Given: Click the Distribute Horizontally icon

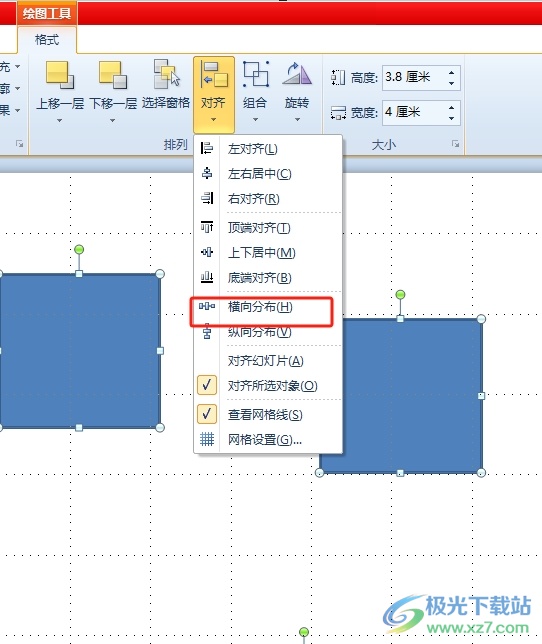Looking at the screenshot, I should point(207,306).
